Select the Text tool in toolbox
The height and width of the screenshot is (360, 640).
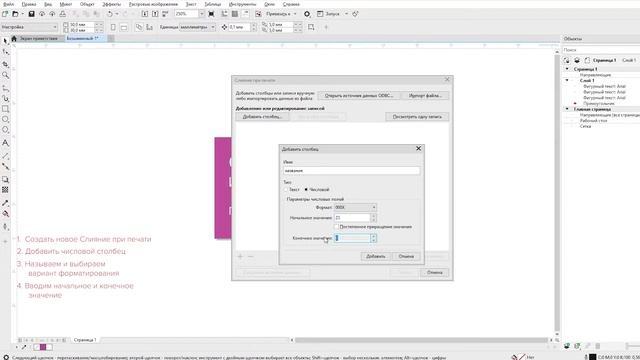click(5, 143)
